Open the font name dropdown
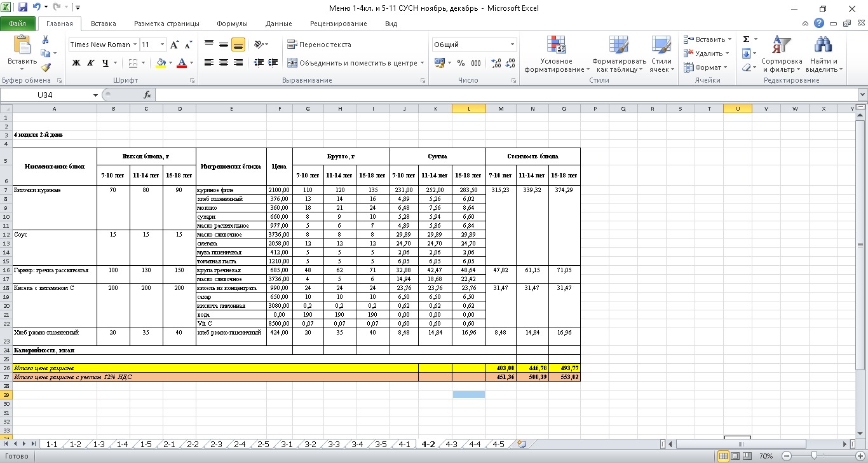This screenshot has height=463, width=868. click(135, 45)
